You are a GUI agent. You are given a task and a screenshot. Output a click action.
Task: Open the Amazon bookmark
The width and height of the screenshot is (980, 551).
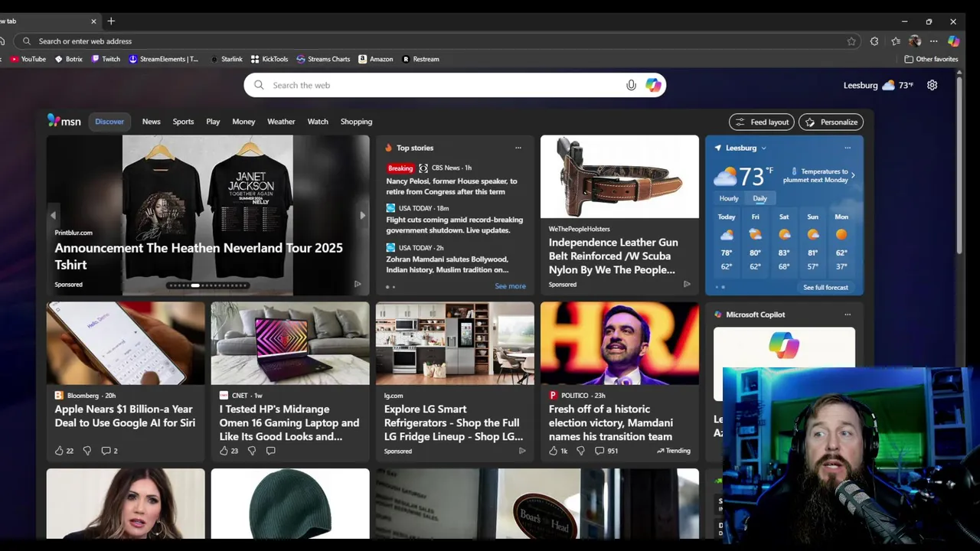click(x=376, y=59)
